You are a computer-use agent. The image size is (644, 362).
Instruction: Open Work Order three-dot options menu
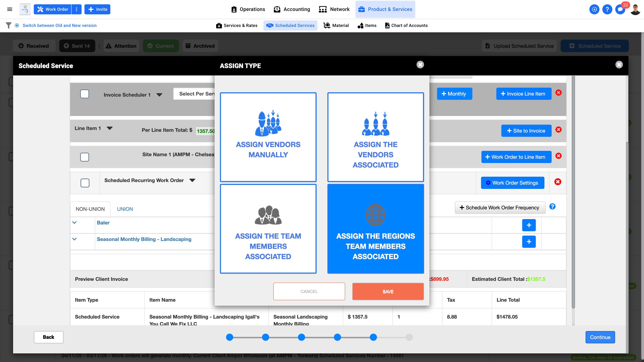point(77,9)
